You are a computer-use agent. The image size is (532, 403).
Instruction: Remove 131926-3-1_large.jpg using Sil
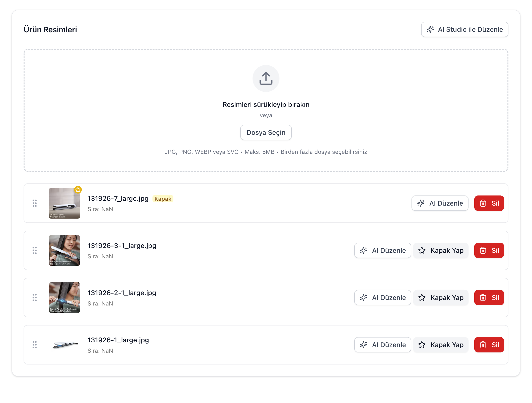point(489,250)
